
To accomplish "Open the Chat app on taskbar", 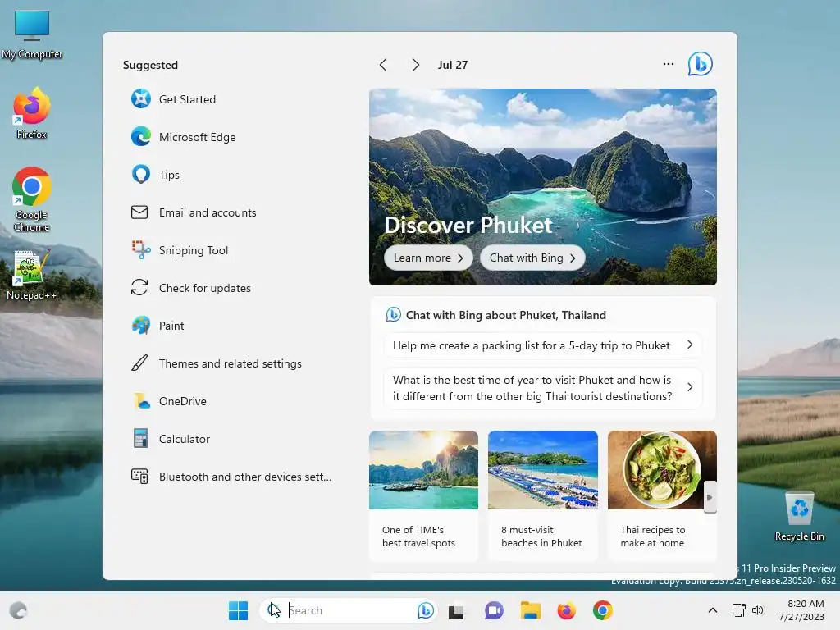I will pyautogui.click(x=494, y=610).
